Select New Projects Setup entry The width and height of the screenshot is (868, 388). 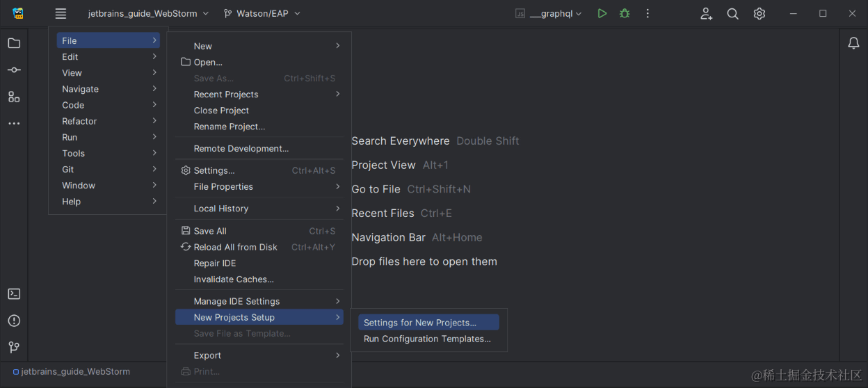(x=259, y=317)
